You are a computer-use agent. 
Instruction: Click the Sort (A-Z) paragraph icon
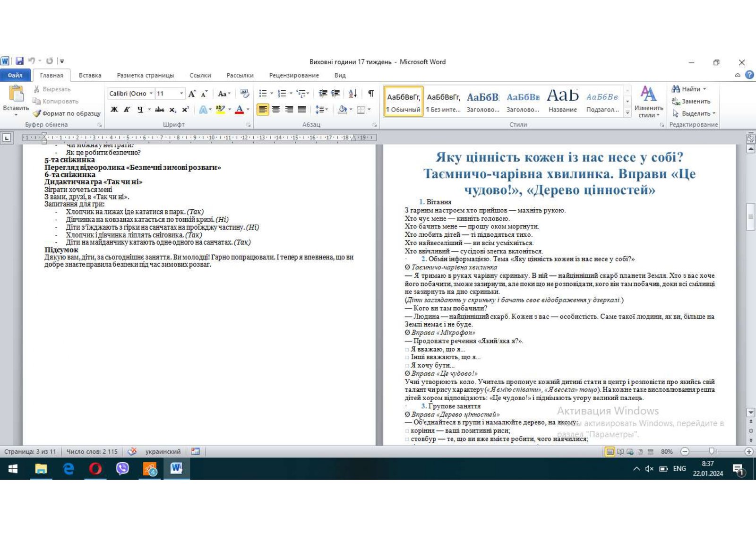(x=352, y=94)
